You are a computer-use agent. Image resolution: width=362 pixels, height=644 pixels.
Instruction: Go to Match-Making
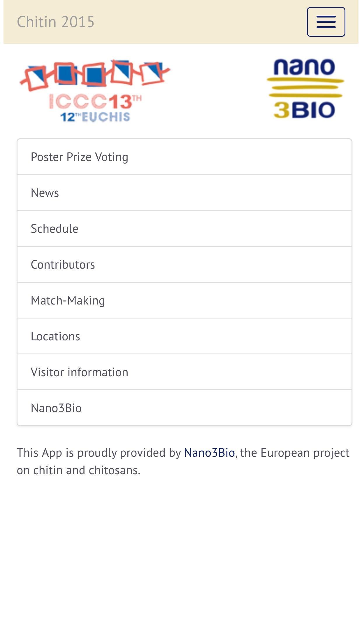tap(184, 300)
